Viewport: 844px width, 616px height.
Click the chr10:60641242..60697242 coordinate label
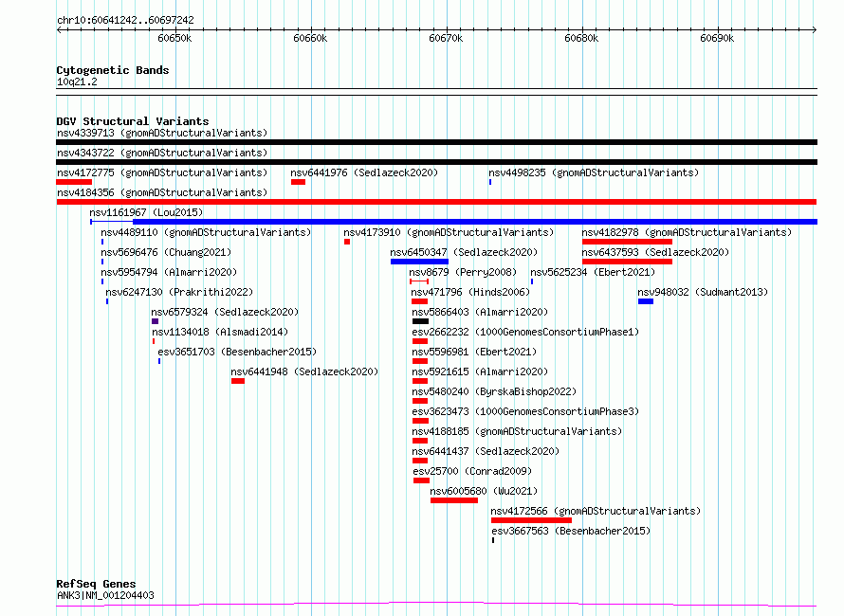pyautogui.click(x=125, y=20)
